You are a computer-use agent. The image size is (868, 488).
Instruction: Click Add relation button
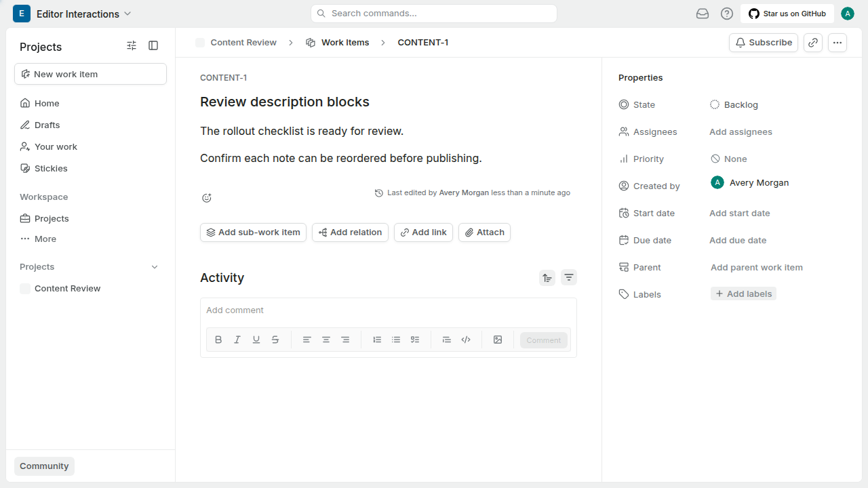click(350, 232)
